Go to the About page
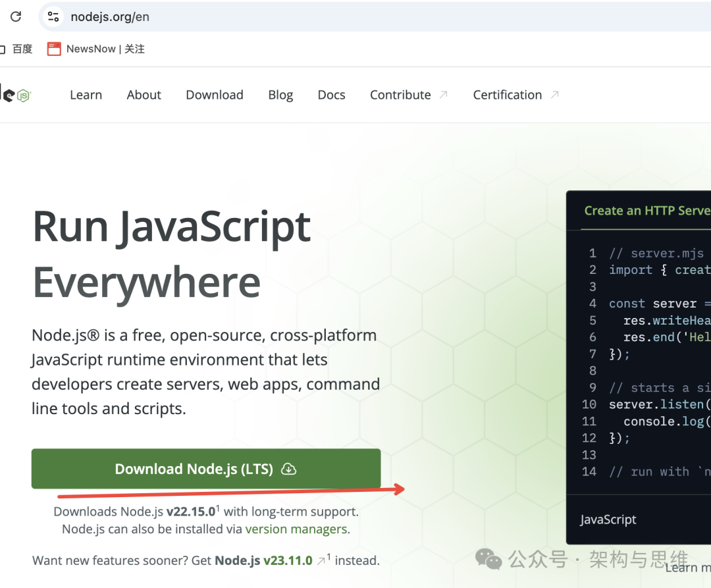Screen dimensions: 711x588 144,95
